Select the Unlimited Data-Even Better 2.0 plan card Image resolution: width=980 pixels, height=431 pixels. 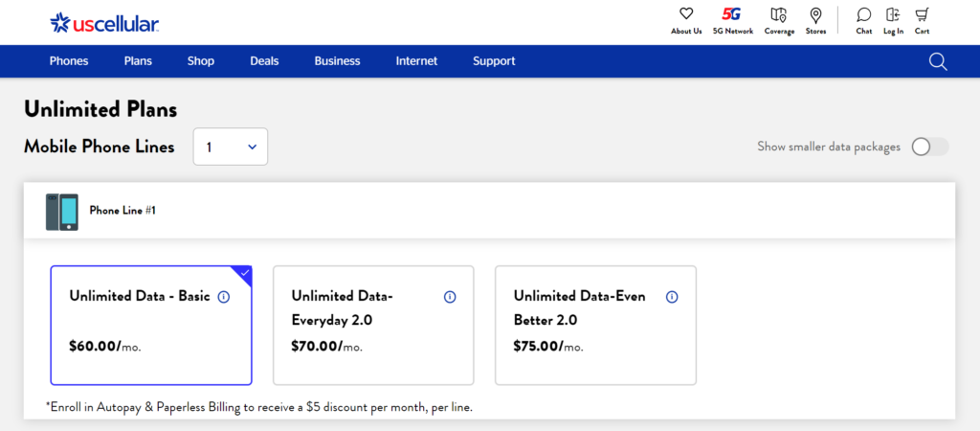pos(595,326)
